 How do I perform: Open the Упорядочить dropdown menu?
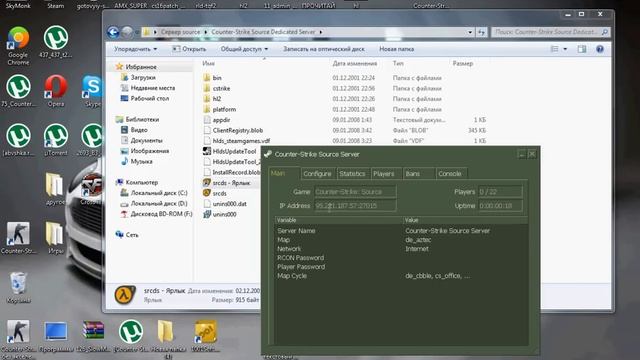coord(135,49)
